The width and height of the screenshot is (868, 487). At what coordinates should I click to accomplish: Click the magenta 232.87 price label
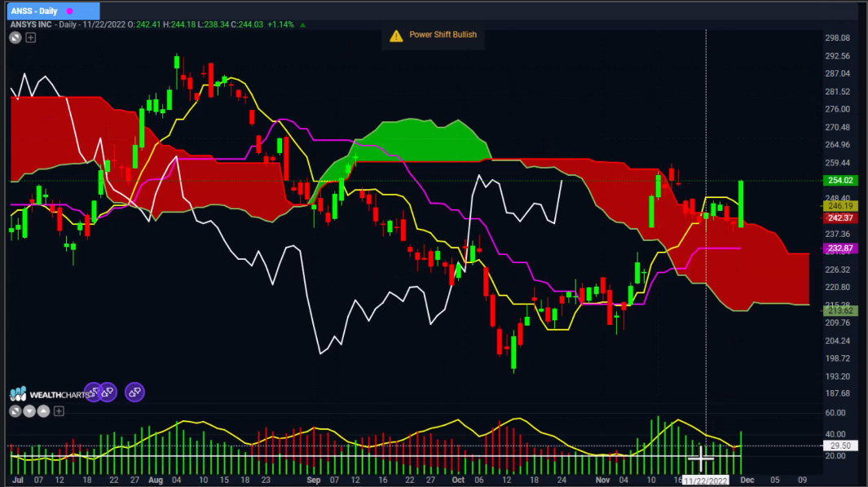(x=840, y=248)
